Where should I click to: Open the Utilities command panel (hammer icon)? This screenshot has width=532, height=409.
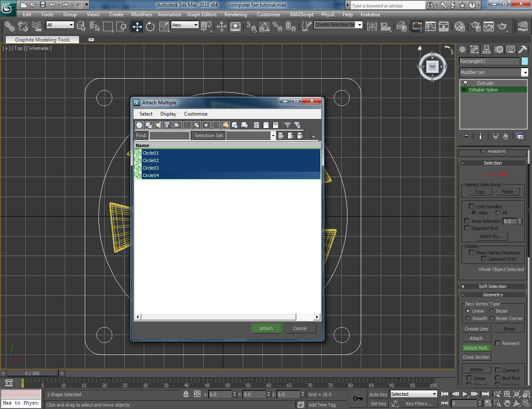click(x=523, y=49)
